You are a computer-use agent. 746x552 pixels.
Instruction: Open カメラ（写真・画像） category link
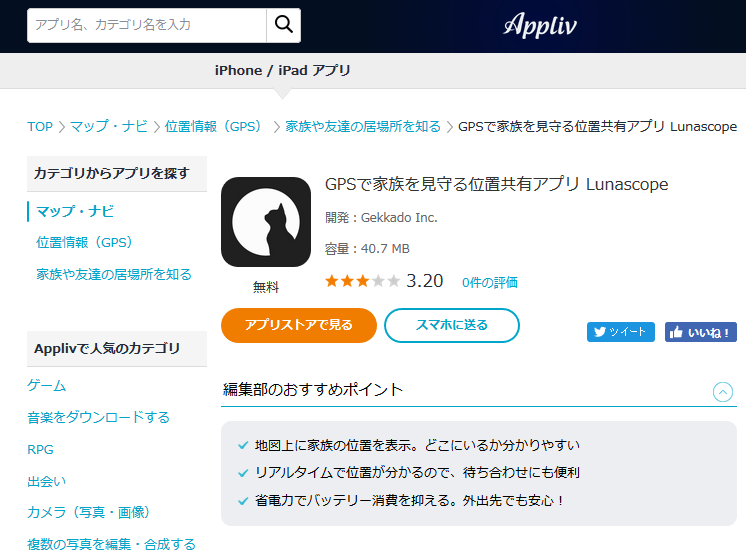[x=88, y=513]
